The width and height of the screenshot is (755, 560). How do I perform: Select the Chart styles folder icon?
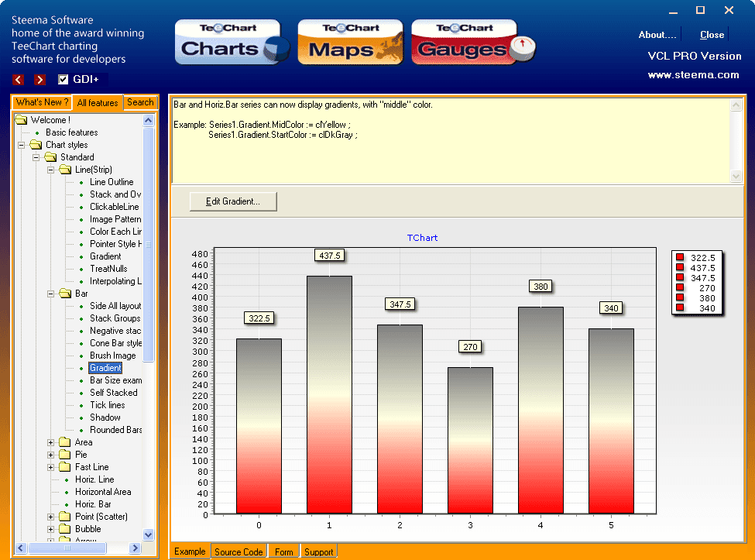36,145
